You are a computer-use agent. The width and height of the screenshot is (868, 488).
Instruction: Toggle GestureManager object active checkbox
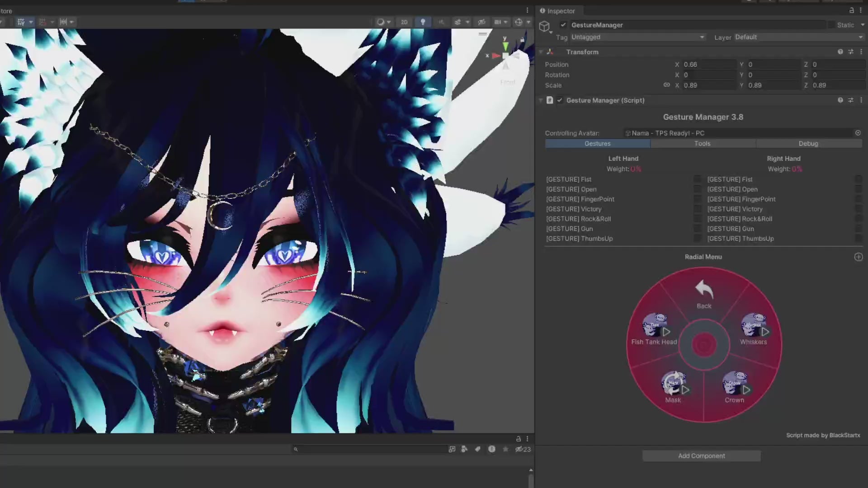click(x=563, y=25)
